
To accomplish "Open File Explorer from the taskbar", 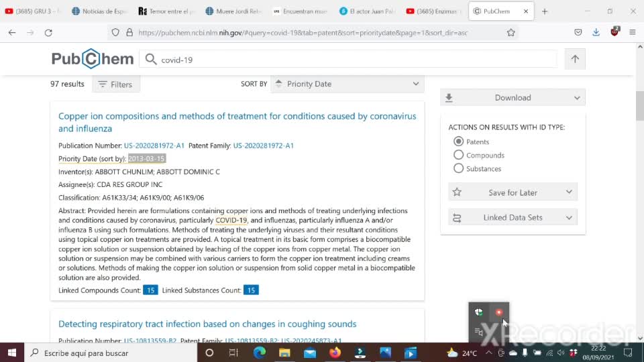I will 284,353.
